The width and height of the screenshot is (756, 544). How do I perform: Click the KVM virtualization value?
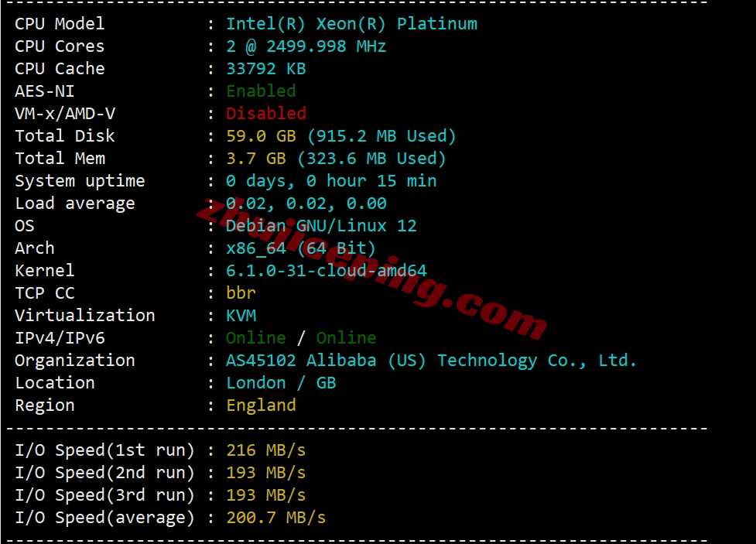241,316
